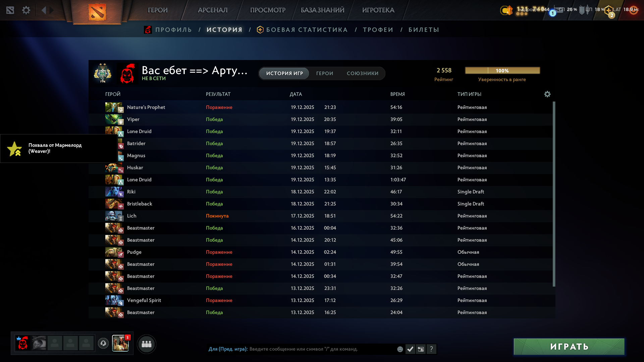The width and height of the screenshot is (644, 362).
Task: Open the voice chat headset icon
Action: click(x=103, y=343)
